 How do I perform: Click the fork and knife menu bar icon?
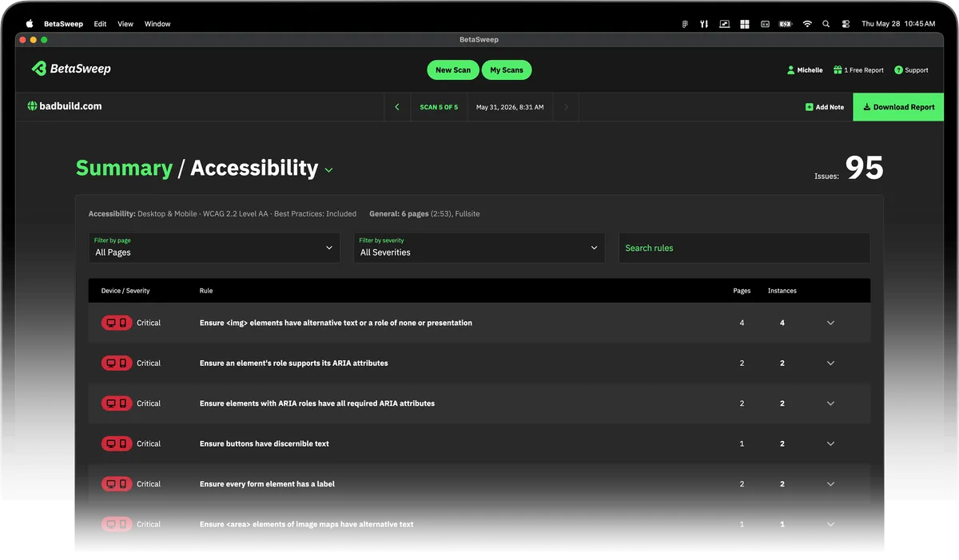tap(704, 24)
